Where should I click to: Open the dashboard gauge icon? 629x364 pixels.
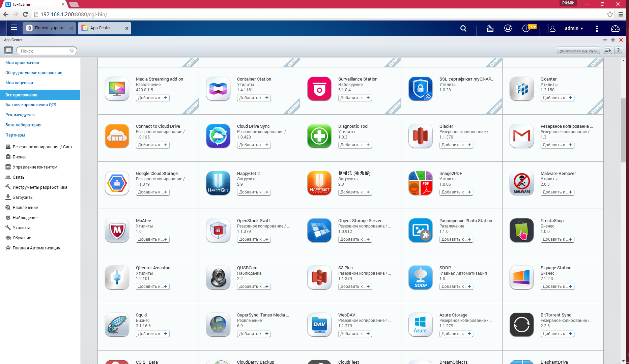click(x=615, y=28)
